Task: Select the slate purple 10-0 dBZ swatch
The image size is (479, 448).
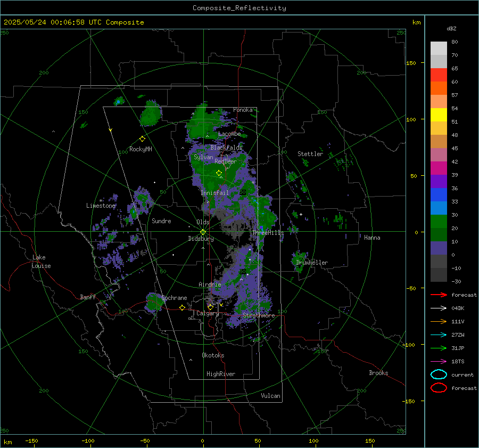Action: point(439,248)
